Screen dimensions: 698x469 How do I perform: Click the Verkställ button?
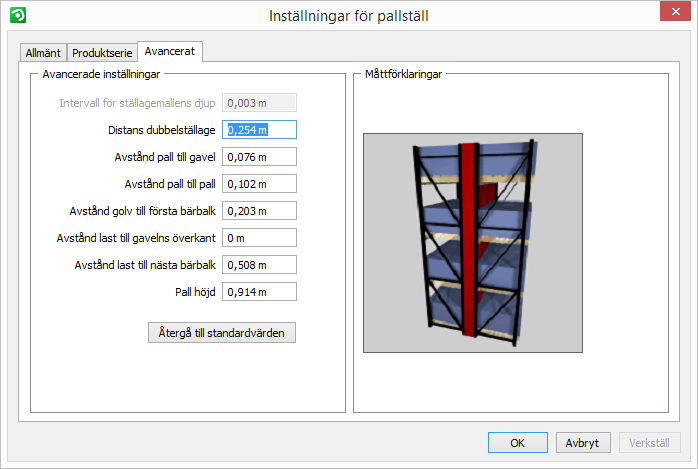pos(649,443)
